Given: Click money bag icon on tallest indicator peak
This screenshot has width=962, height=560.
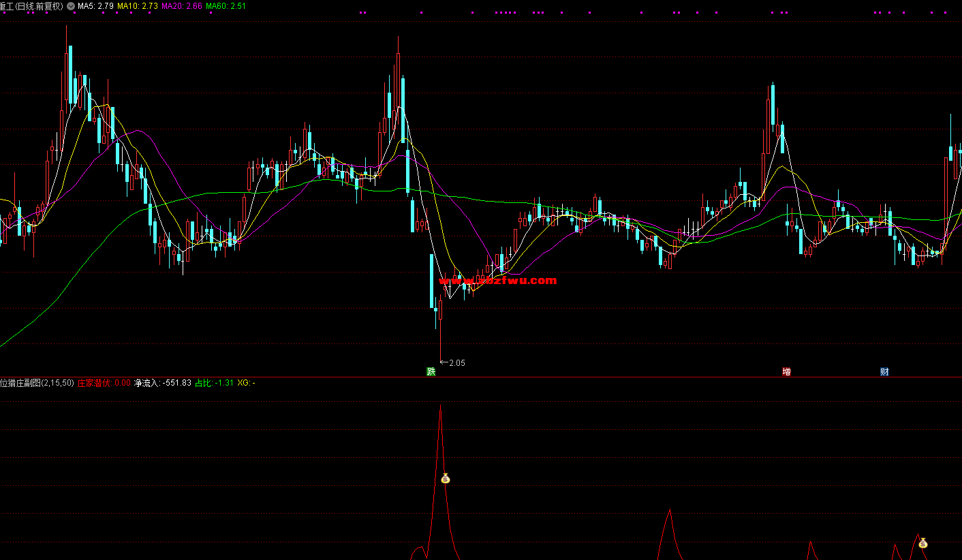Looking at the screenshot, I should (x=446, y=478).
